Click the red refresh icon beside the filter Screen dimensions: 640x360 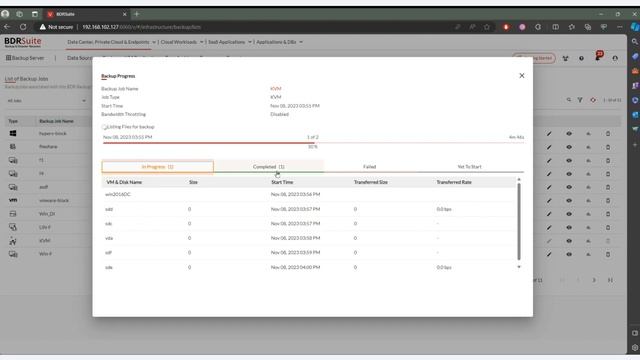point(593,100)
